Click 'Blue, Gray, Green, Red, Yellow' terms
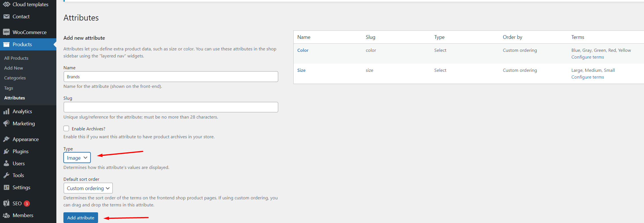The image size is (644, 223). [x=601, y=50]
